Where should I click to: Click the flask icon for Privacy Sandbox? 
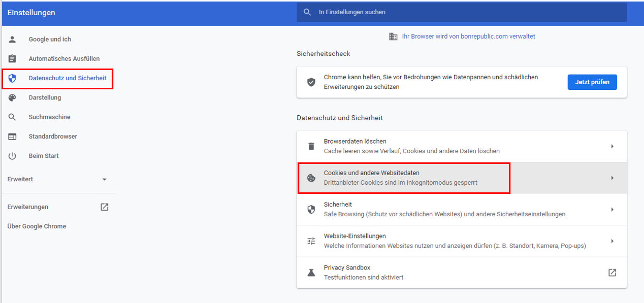(311, 273)
